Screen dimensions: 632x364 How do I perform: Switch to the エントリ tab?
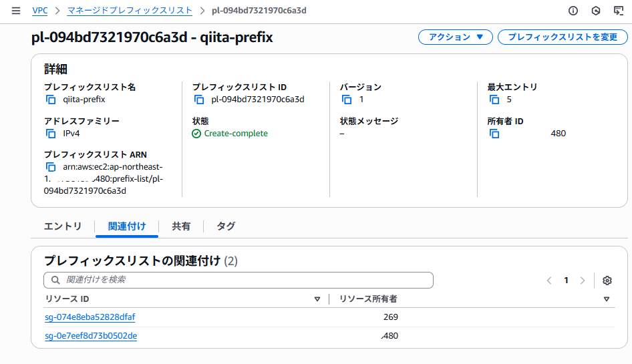(x=63, y=226)
